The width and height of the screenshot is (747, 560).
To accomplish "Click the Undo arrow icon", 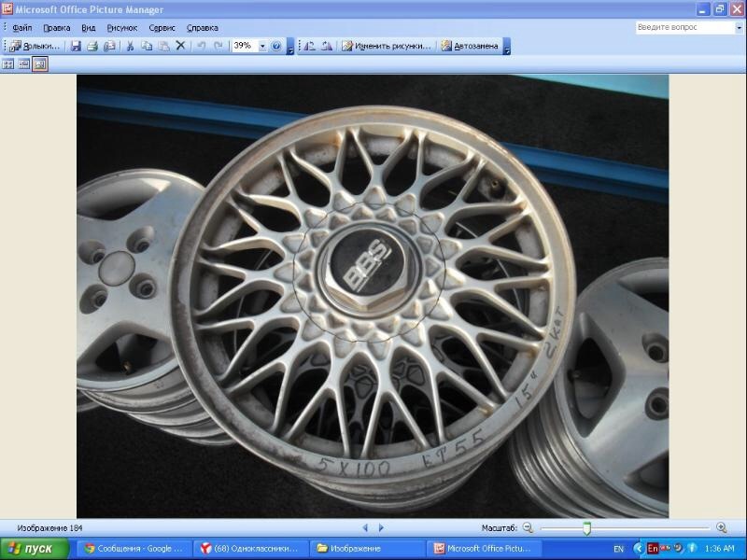I will pyautogui.click(x=201, y=46).
